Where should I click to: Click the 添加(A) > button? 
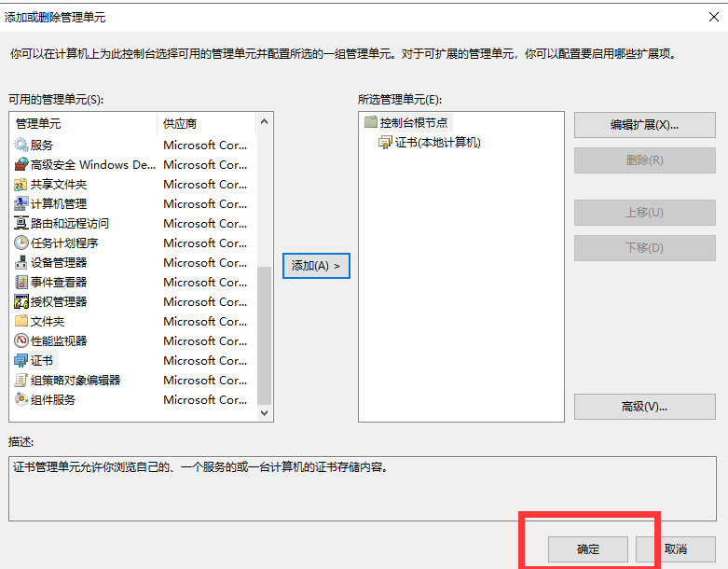point(316,266)
